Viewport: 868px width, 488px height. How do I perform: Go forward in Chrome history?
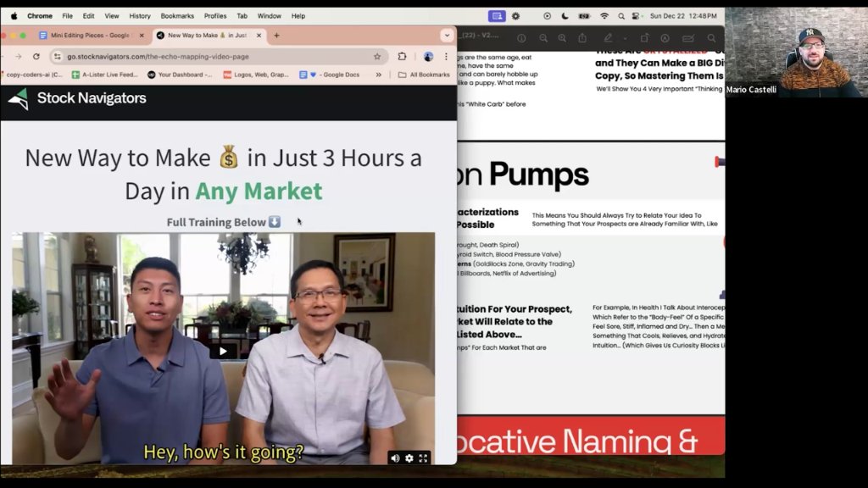point(19,57)
